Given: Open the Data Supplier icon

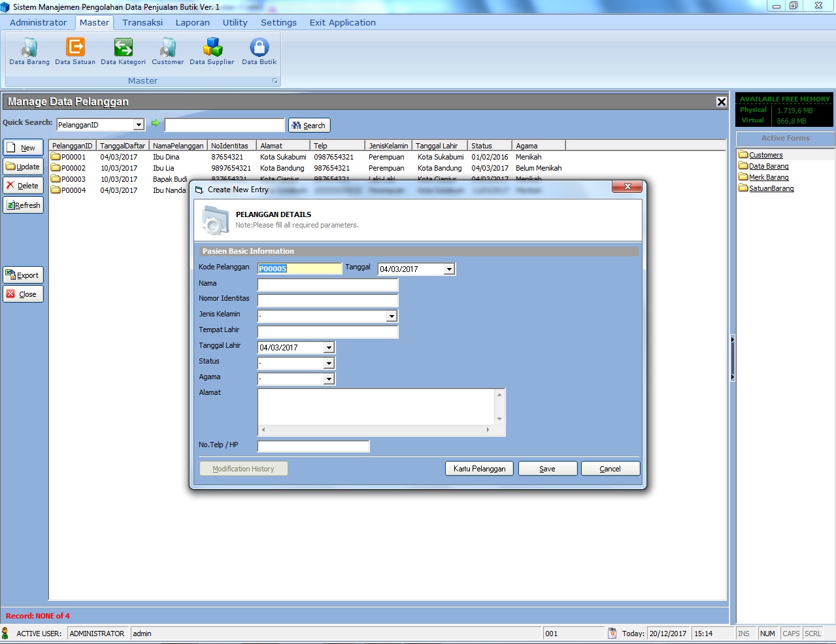Looking at the screenshot, I should tap(212, 52).
